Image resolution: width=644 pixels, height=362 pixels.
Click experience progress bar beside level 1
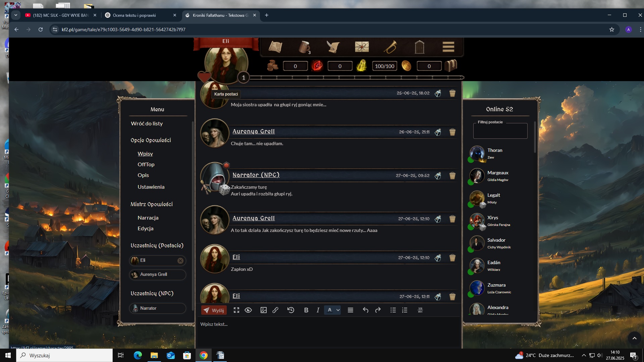pos(357,77)
